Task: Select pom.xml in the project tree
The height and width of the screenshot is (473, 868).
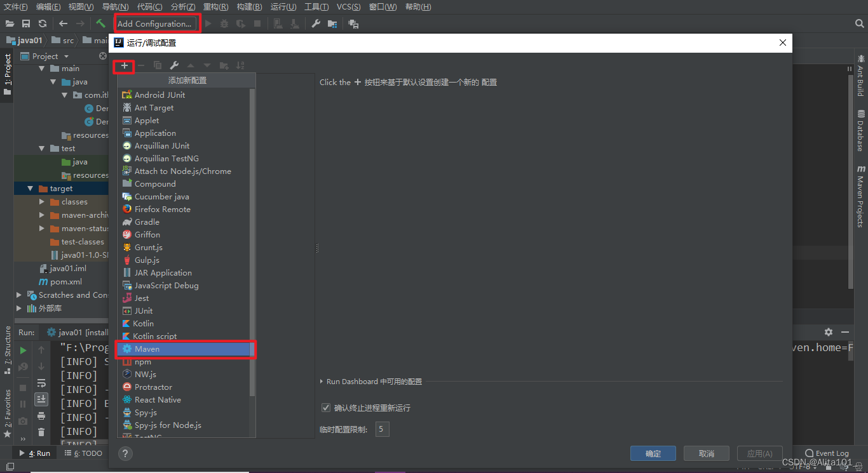Action: [x=60, y=282]
